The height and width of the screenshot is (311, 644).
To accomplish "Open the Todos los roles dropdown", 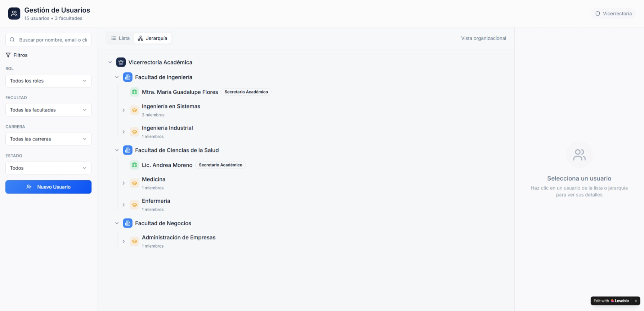I will click(48, 81).
